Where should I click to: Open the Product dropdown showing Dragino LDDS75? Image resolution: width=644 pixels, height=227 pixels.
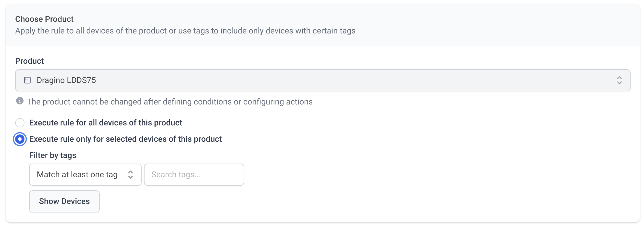click(x=322, y=80)
